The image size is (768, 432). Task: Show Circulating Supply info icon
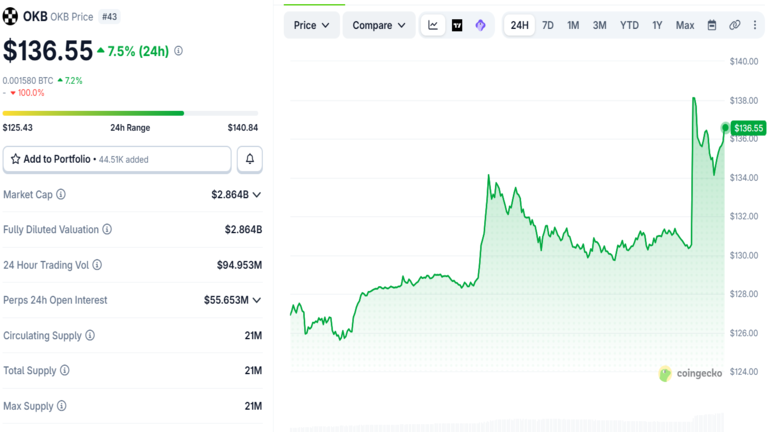click(90, 336)
